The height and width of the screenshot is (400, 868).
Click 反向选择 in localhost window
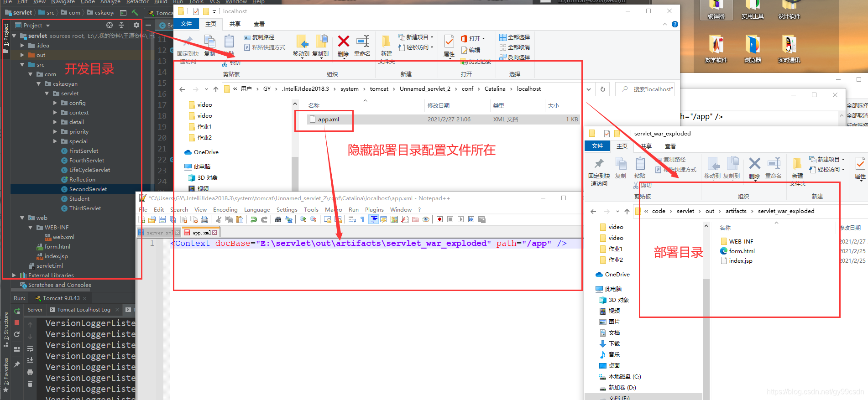pos(514,57)
